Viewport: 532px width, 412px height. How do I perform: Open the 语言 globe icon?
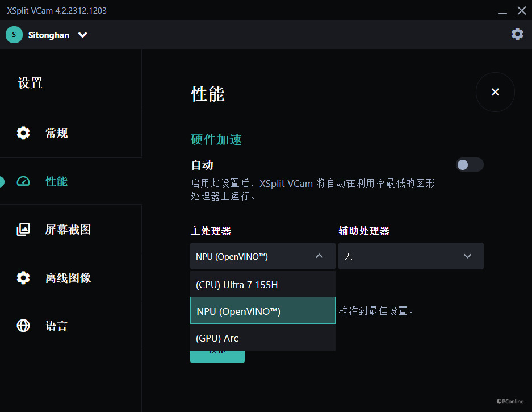pos(23,325)
